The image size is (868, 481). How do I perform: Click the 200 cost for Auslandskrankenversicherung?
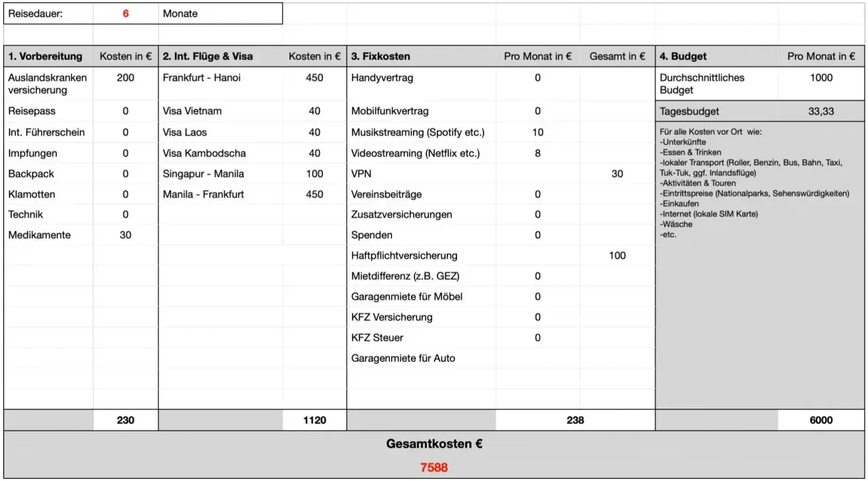[x=125, y=77]
